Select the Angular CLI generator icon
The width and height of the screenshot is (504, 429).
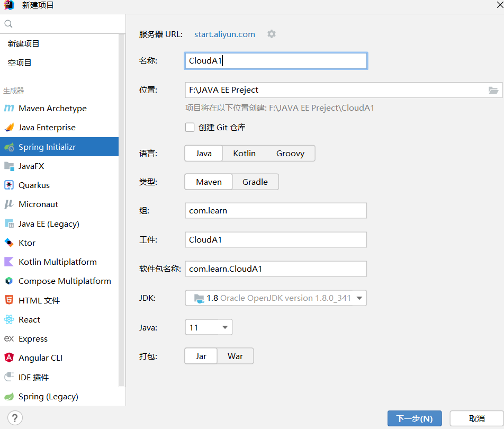pos(9,358)
